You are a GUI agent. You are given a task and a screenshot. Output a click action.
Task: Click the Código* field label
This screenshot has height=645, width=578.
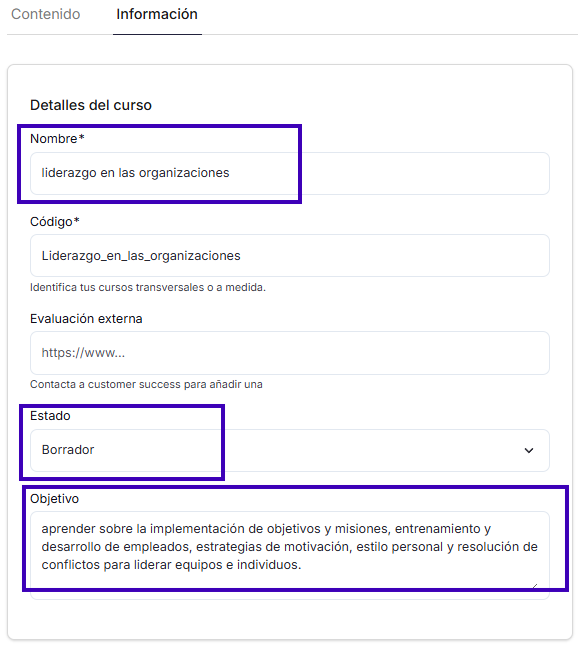[x=55, y=222]
